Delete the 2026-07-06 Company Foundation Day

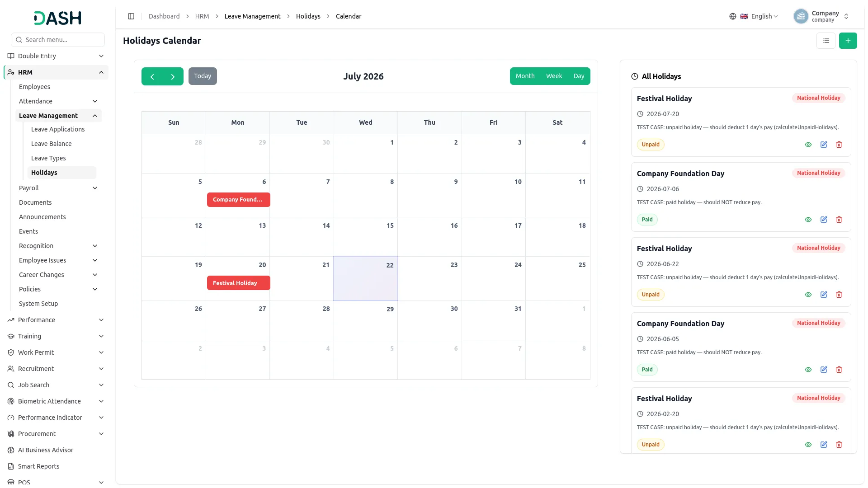point(839,220)
